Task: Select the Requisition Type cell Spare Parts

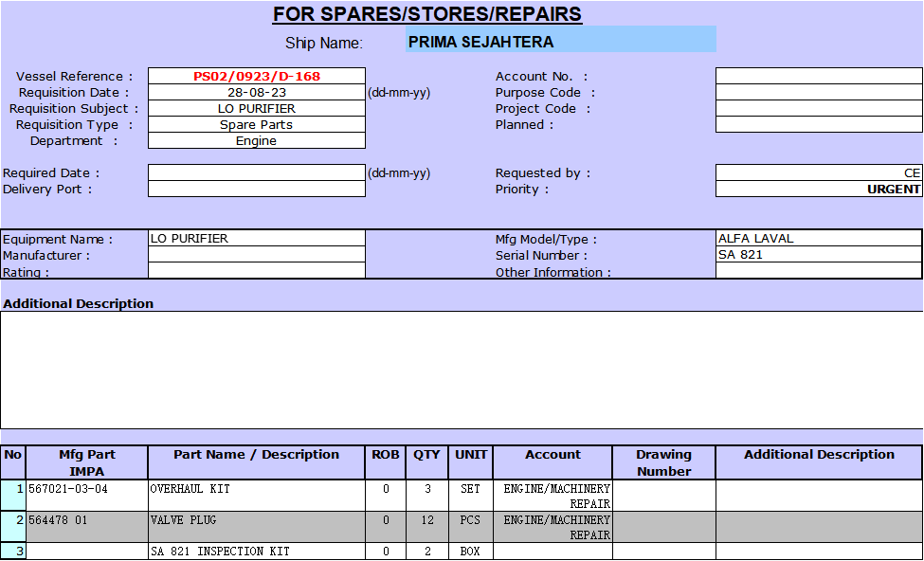Action: pos(256,125)
